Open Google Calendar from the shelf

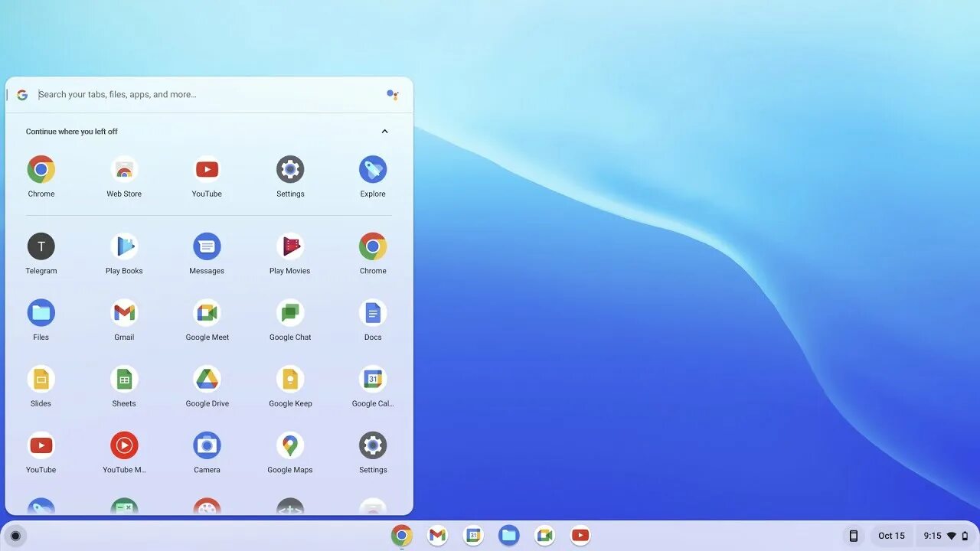(473, 536)
